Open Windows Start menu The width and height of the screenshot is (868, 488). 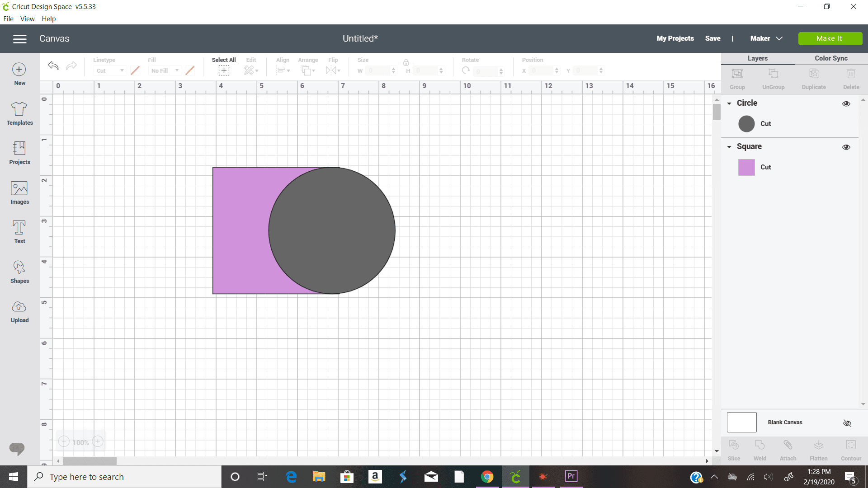pos(14,477)
